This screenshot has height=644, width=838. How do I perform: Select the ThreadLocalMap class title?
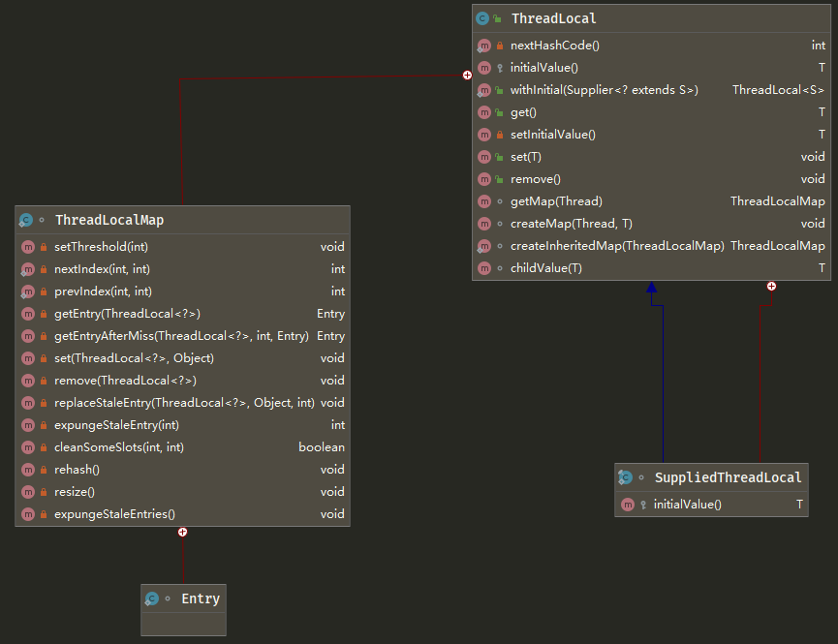[109, 220]
